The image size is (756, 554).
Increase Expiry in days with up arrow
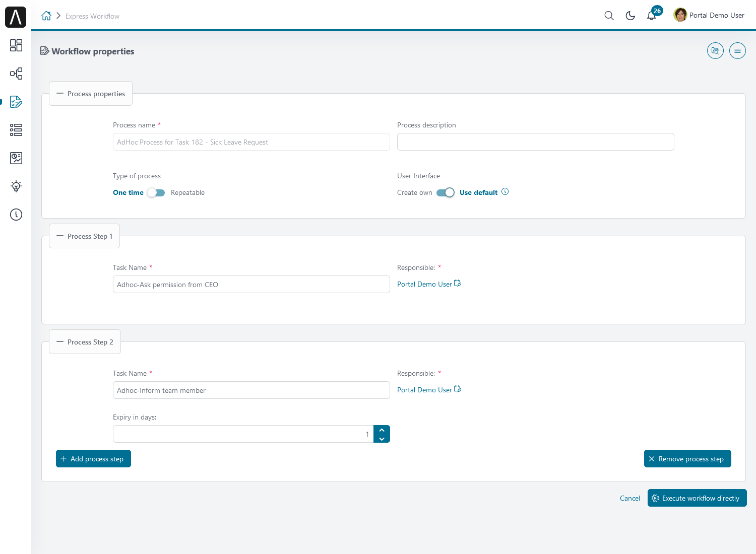pos(382,430)
